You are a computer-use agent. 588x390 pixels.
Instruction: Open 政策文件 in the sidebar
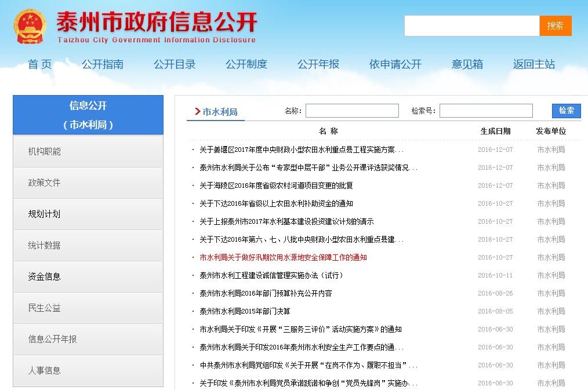[x=45, y=183]
